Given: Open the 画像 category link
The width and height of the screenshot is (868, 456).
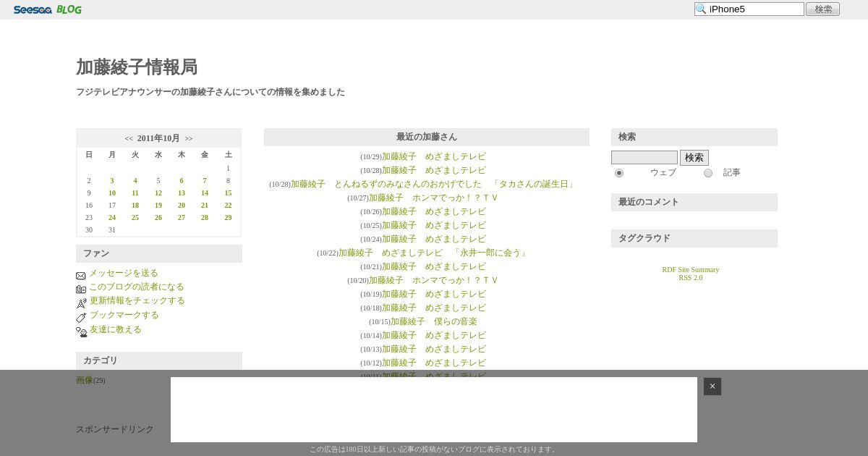Looking at the screenshot, I should click(85, 380).
